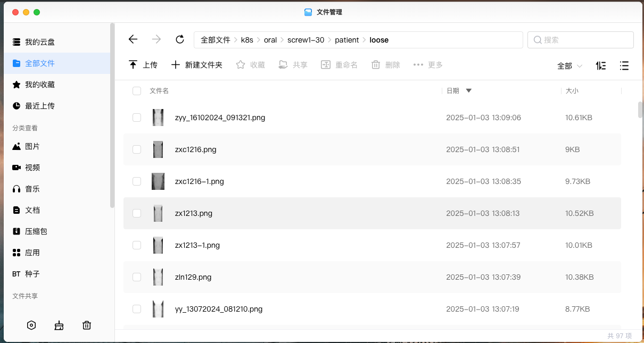The width and height of the screenshot is (644, 343).
Task: Open settings via the hexagon gear icon
Action: [31, 325]
